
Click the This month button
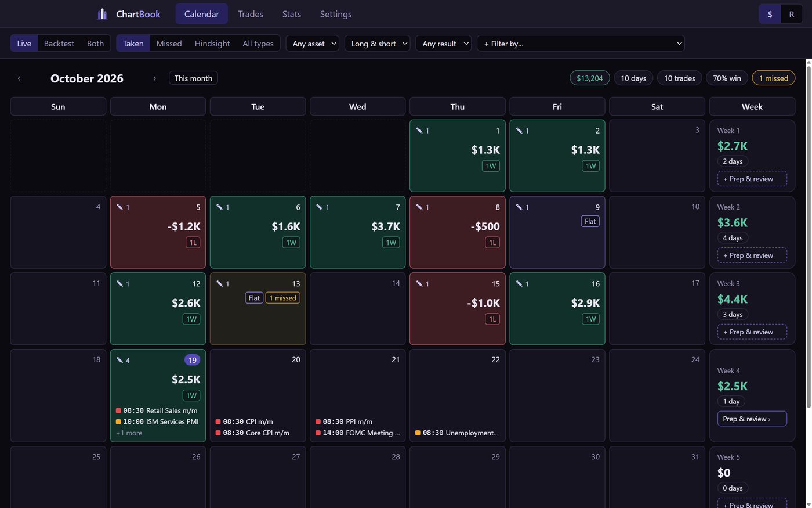pyautogui.click(x=193, y=78)
